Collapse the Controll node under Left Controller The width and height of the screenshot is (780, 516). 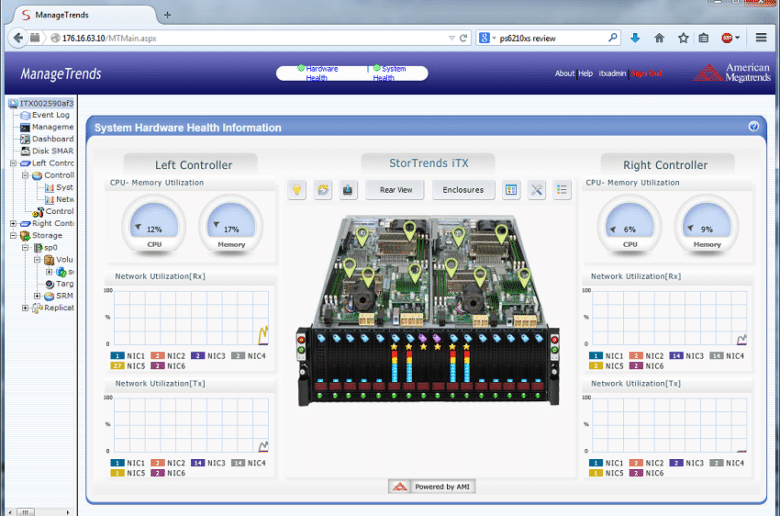tap(25, 175)
